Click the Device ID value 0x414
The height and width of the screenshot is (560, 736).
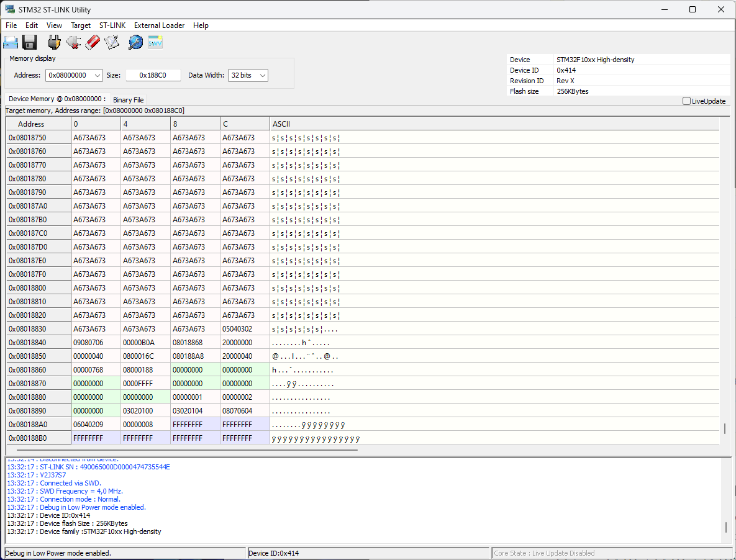pyautogui.click(x=566, y=70)
